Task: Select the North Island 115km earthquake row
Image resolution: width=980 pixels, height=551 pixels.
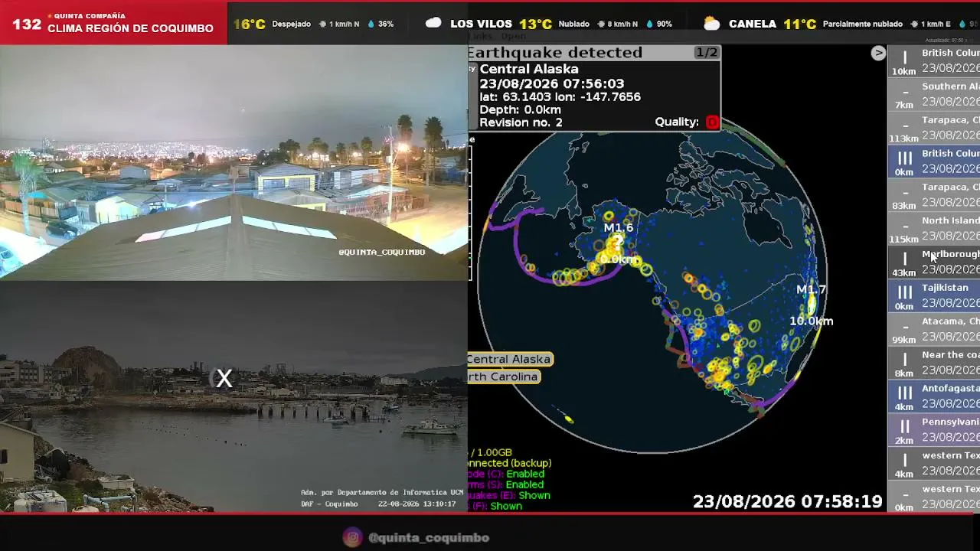Action: [x=934, y=230]
